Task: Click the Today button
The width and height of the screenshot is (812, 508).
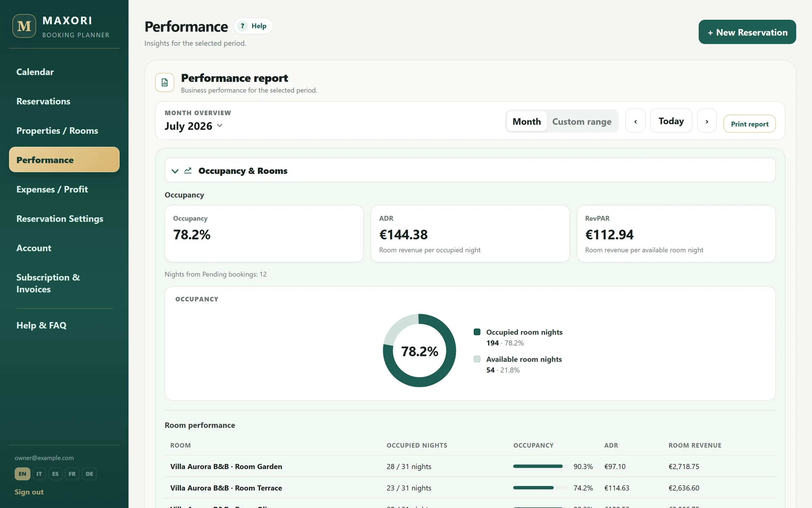Action: pyautogui.click(x=671, y=121)
